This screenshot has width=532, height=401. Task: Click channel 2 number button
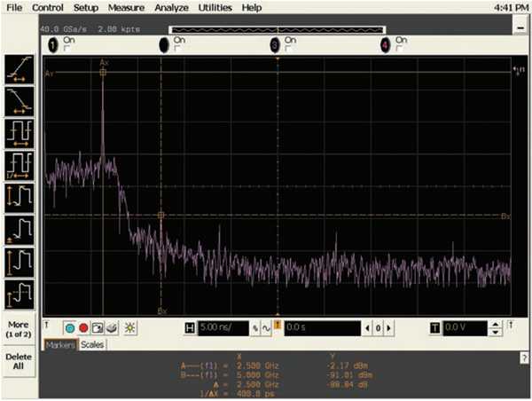click(164, 45)
